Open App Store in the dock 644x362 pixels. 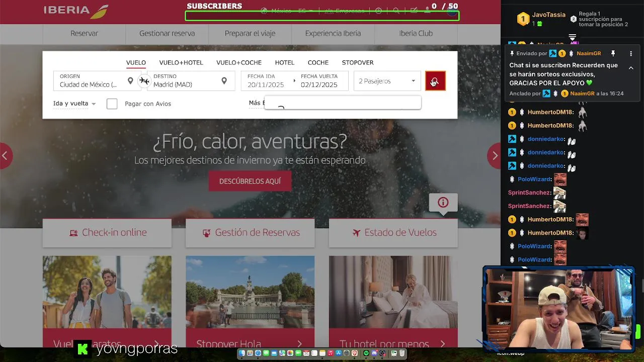[339, 353]
